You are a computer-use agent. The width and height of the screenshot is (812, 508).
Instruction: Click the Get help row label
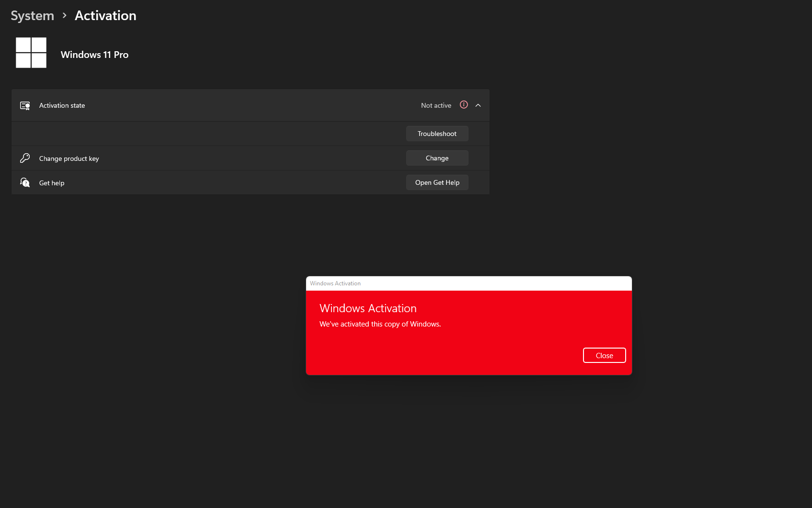pos(52,183)
